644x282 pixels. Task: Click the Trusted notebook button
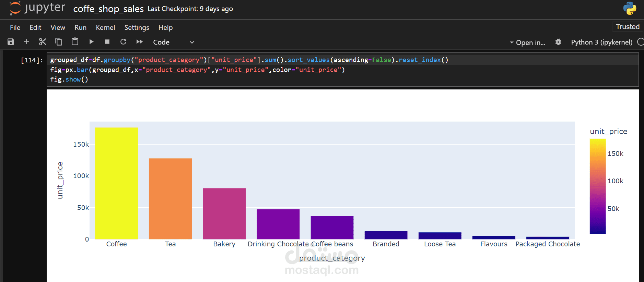(x=628, y=27)
